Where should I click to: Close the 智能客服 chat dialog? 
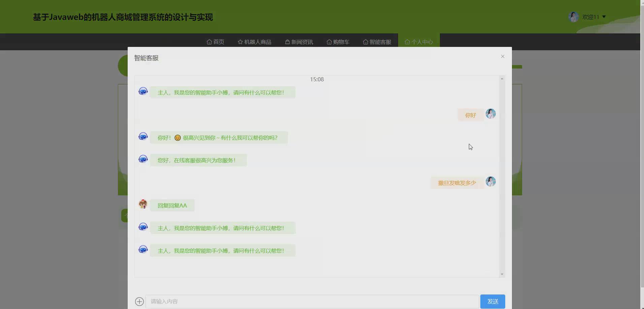point(503,56)
